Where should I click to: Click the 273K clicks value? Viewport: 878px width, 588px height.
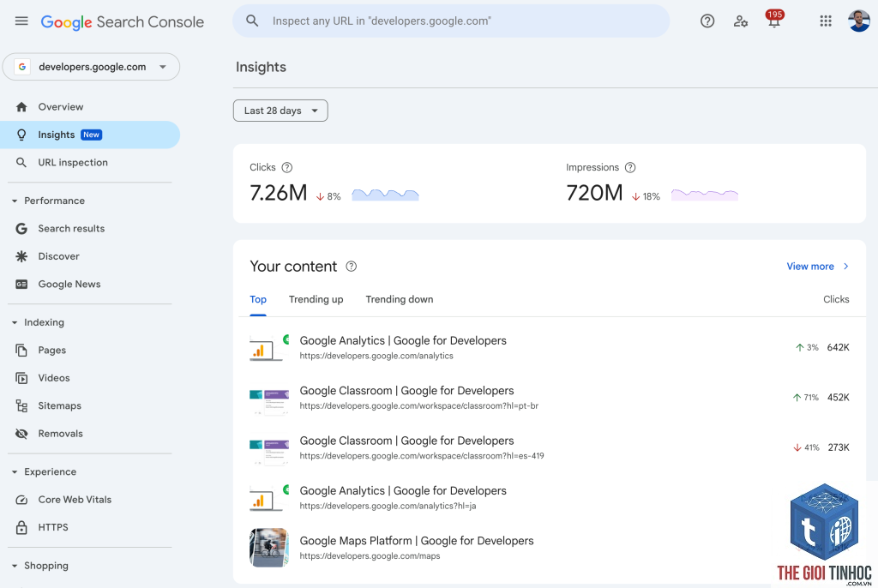pyautogui.click(x=839, y=447)
